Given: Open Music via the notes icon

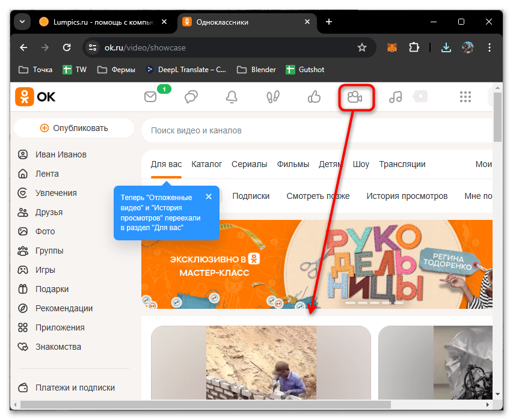Looking at the screenshot, I should pos(395,96).
